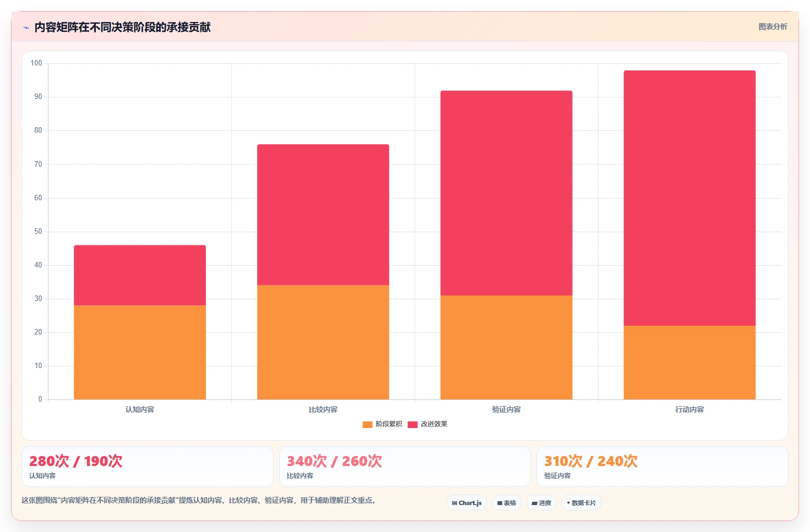This screenshot has height=532, width=810.
Task: Click the red segment of 比较内容 bar
Action: pyautogui.click(x=323, y=215)
